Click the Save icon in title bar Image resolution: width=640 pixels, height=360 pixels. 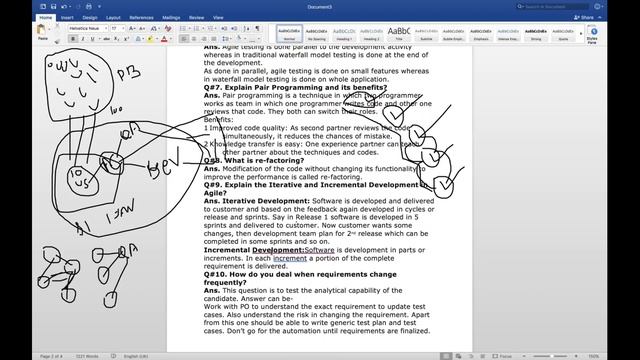click(x=53, y=7)
